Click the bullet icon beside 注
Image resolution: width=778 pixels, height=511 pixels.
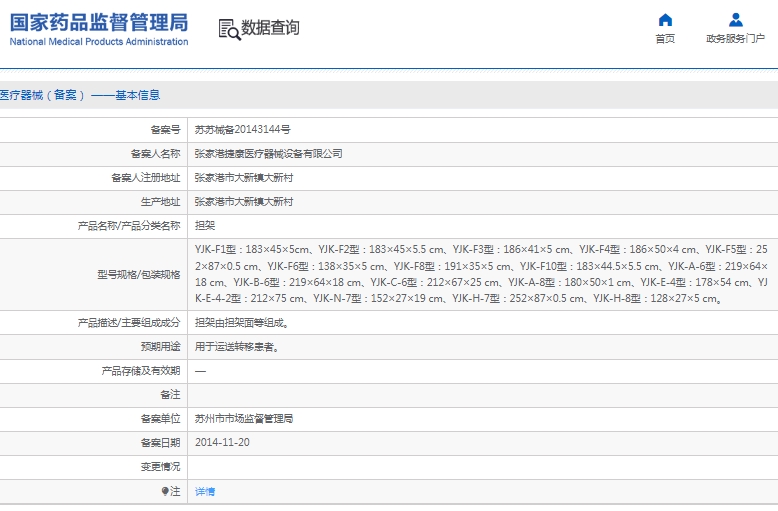[x=165, y=491]
